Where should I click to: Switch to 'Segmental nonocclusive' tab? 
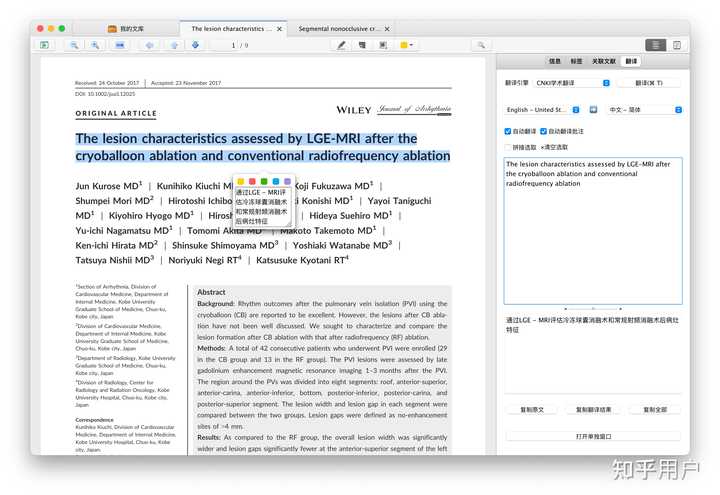[x=339, y=28]
